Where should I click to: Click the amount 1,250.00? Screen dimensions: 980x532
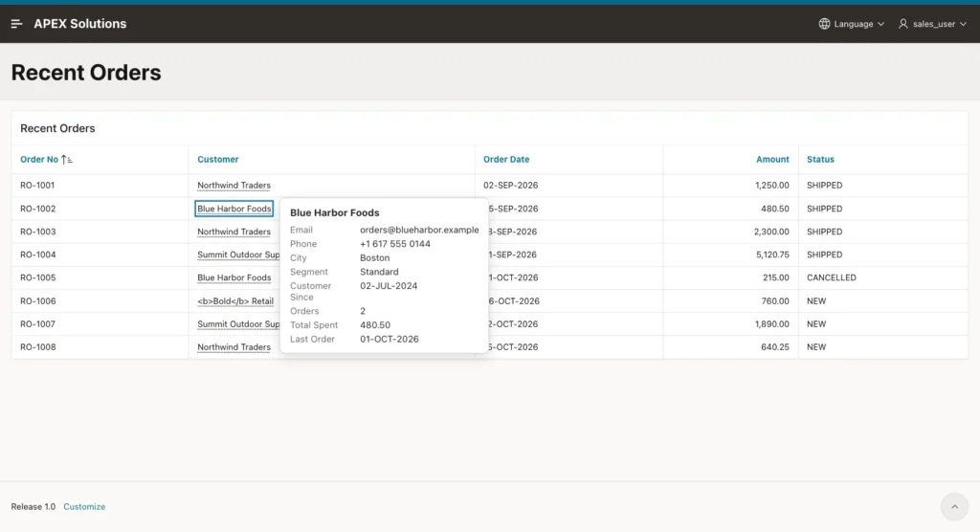772,185
